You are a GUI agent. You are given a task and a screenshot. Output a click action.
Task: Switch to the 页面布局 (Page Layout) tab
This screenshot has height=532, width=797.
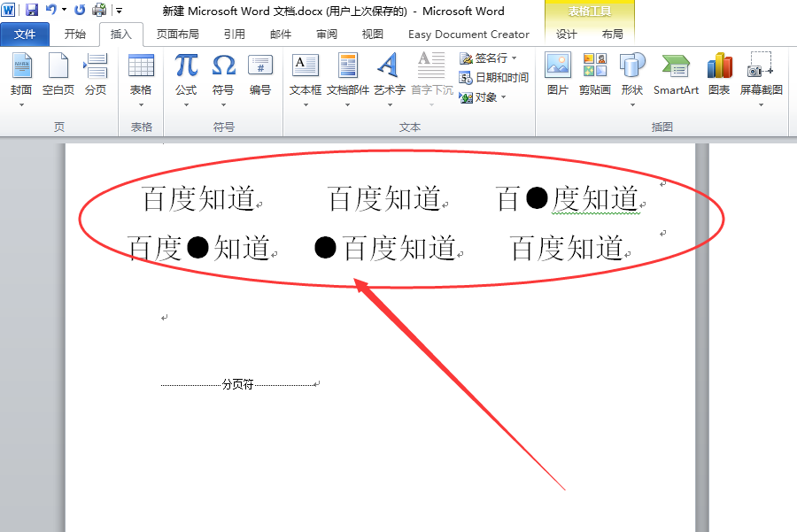point(177,34)
